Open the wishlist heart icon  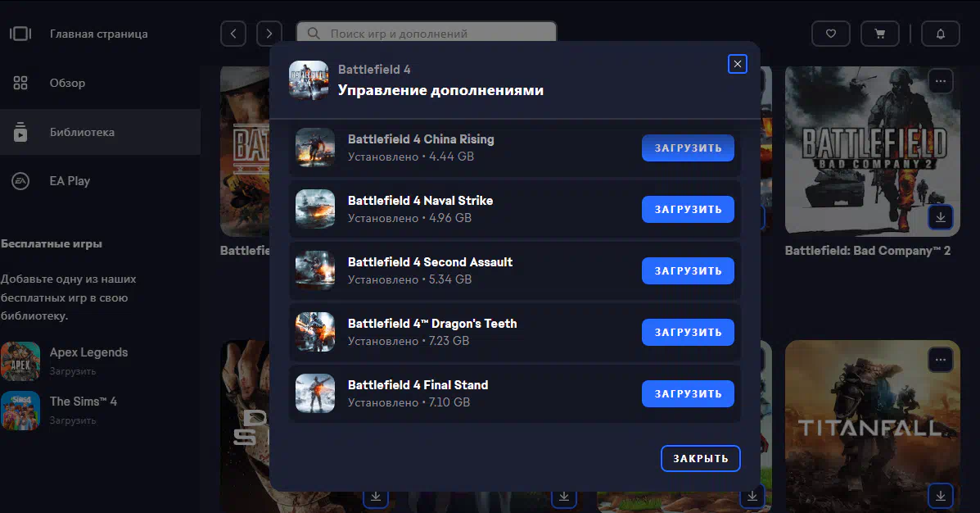[x=830, y=34]
